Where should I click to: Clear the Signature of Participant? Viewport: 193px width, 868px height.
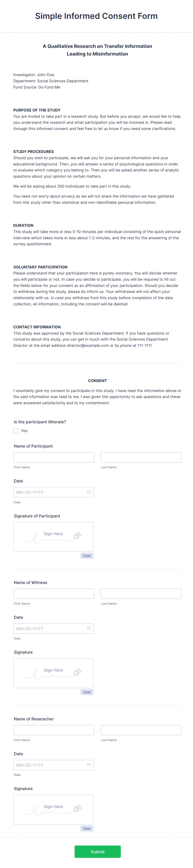click(x=87, y=556)
